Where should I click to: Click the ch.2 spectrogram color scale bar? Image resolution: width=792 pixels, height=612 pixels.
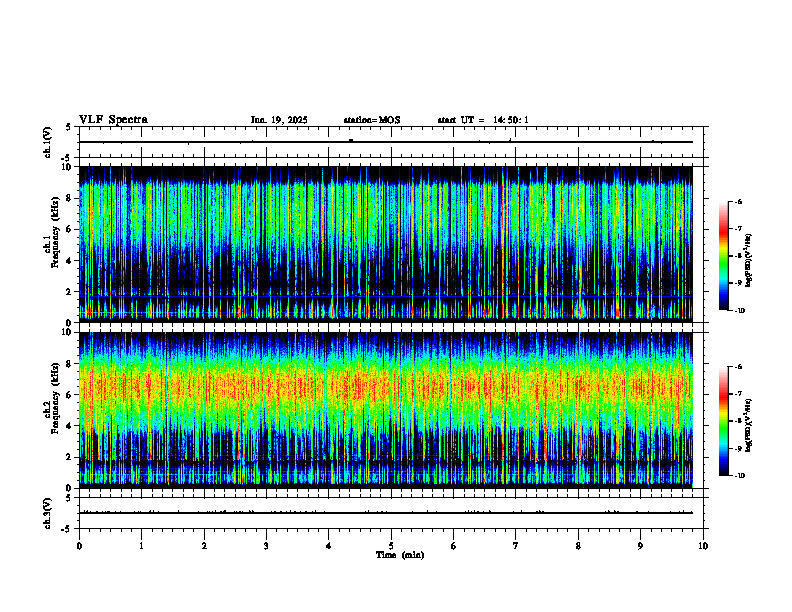723,421
